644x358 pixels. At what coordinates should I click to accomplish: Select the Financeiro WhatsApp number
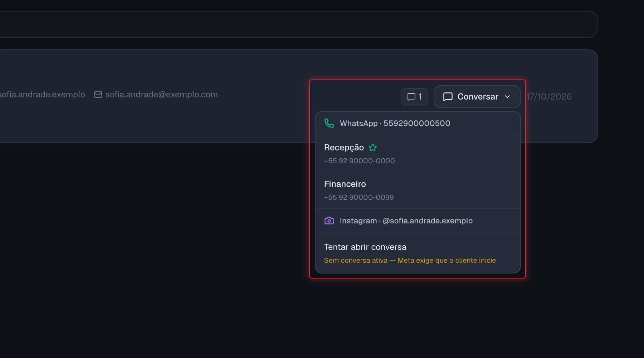418,190
